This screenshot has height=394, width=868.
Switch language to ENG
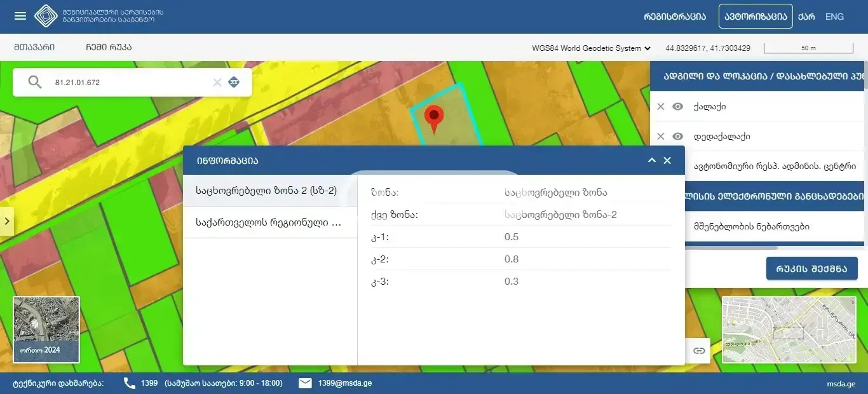[834, 17]
